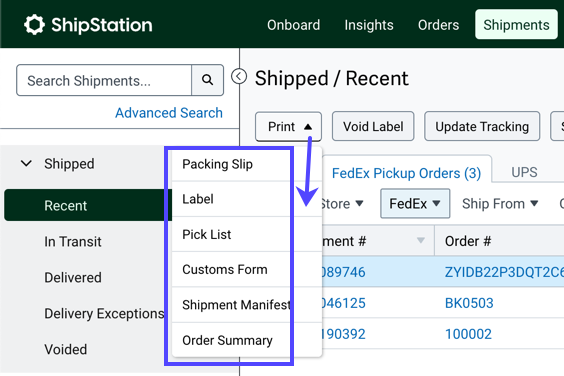Image resolution: width=564 pixels, height=376 pixels.
Task: Switch to the UPS tab
Action: tap(524, 172)
